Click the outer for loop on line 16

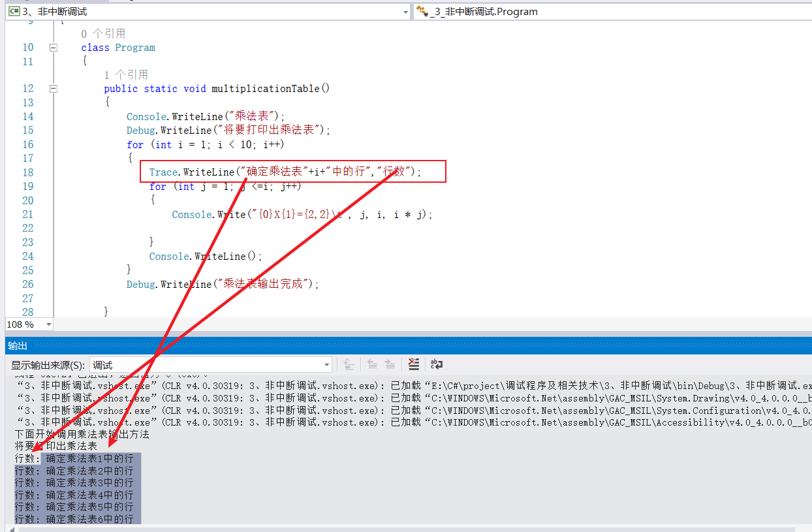point(205,145)
